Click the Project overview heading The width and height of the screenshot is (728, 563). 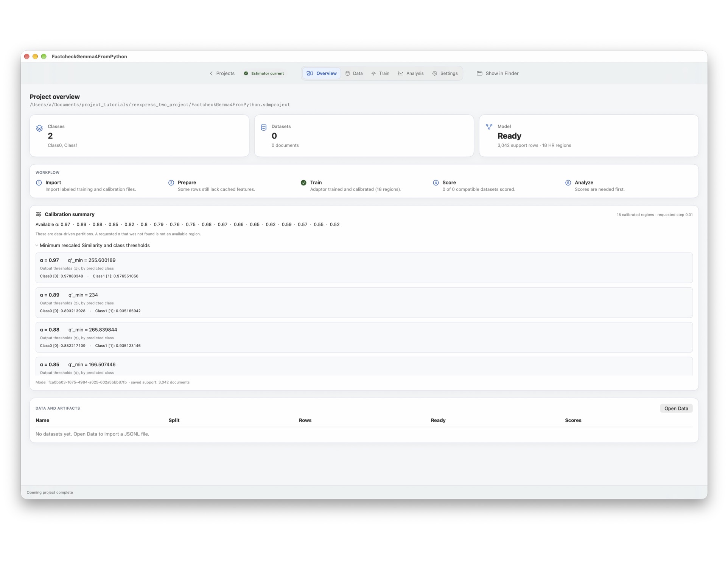click(x=55, y=97)
